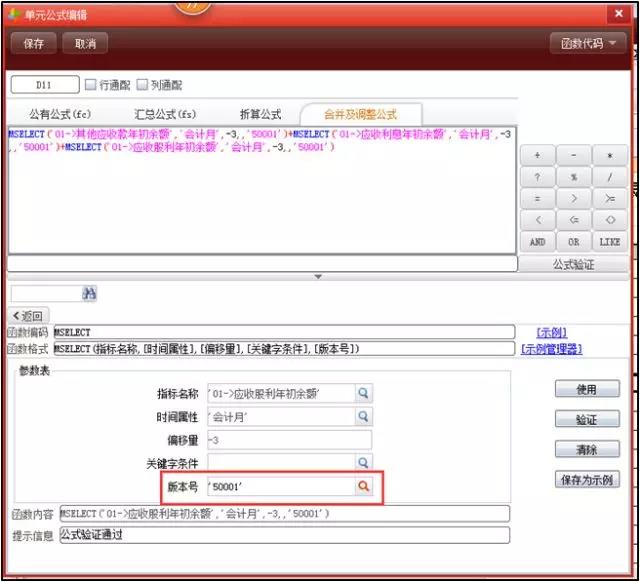The width and height of the screenshot is (640, 582).
Task: Open the 示例管理器 link
Action: pos(551,349)
